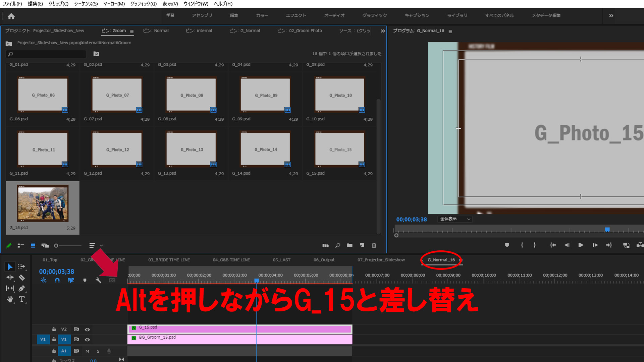Toggle sync lock on V1 track
Screen dimensions: 644x362
[x=76, y=339]
